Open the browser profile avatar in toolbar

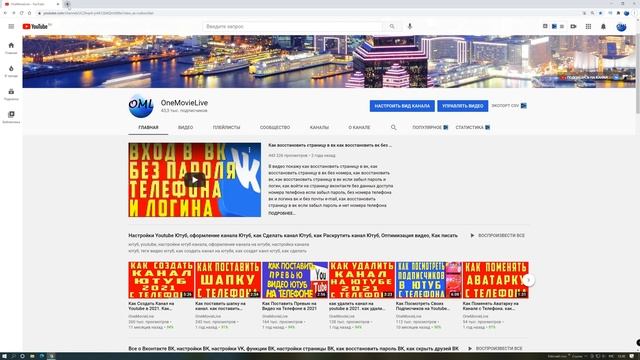(x=627, y=13)
